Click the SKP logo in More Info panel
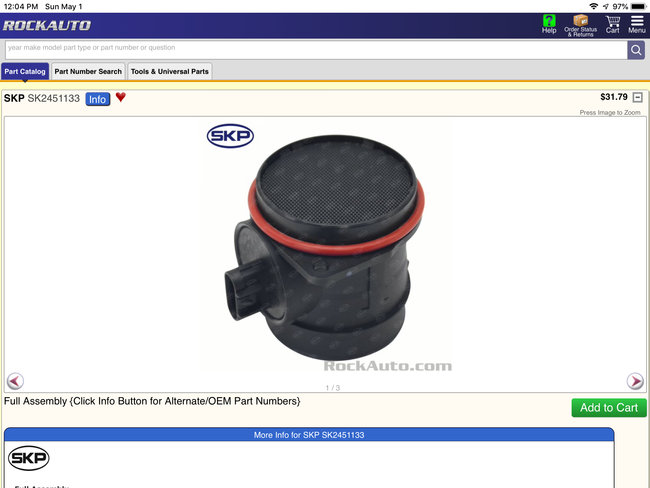The image size is (650, 488). [29, 458]
